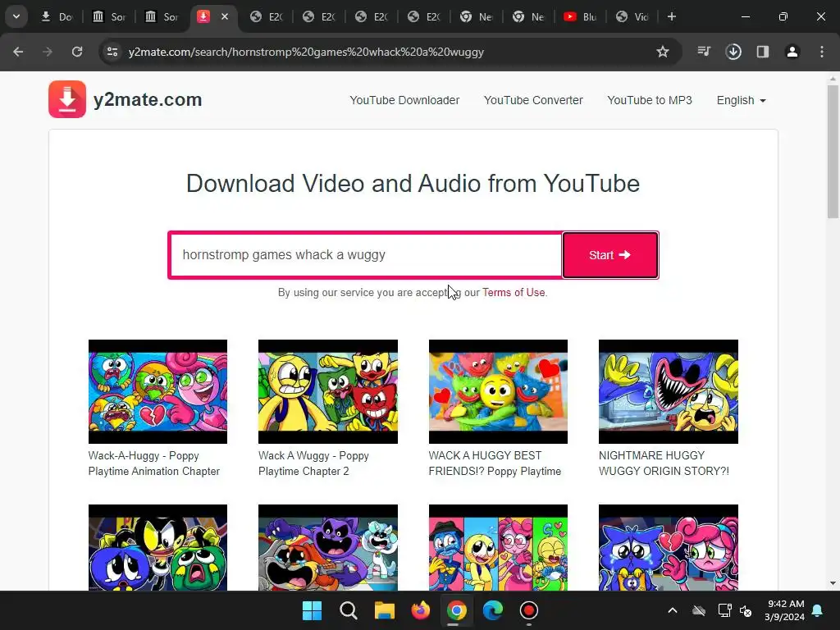Open second-row thumbnail with four colored panels
The image size is (840, 630).
pyautogui.click(x=498, y=547)
